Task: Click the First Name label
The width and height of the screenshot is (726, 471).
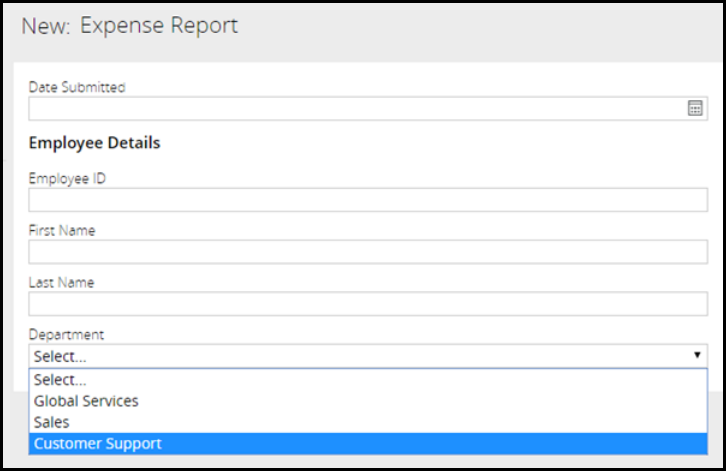Action: pos(62,231)
